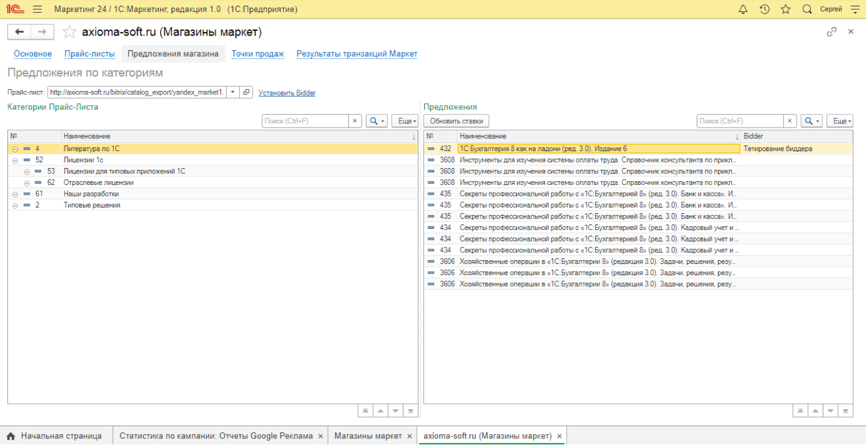The width and height of the screenshot is (868, 445).
Task: Close the Магазины маркет bottom tab
Action: point(410,436)
